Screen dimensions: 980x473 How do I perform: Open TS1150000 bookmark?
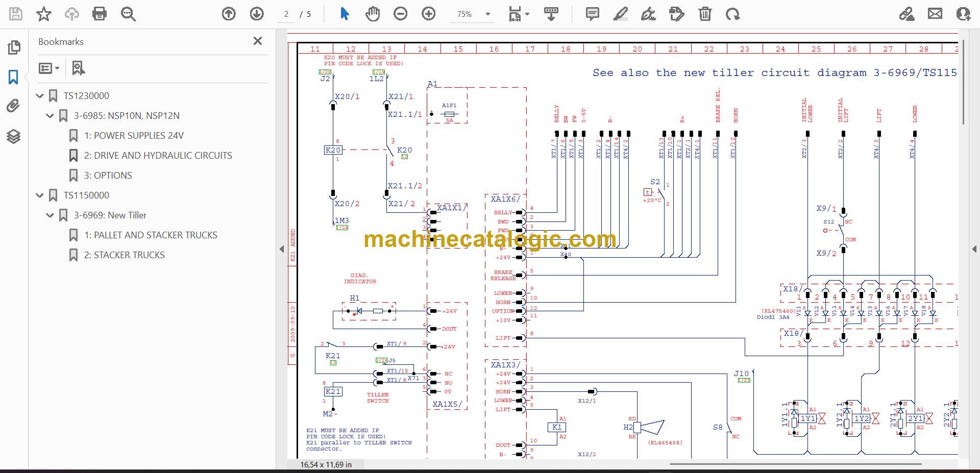[x=86, y=195]
